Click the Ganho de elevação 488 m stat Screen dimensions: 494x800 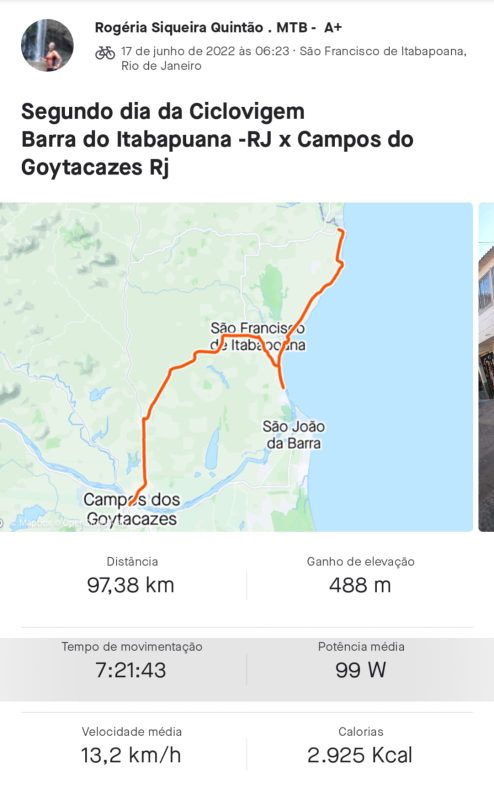pyautogui.click(x=360, y=577)
